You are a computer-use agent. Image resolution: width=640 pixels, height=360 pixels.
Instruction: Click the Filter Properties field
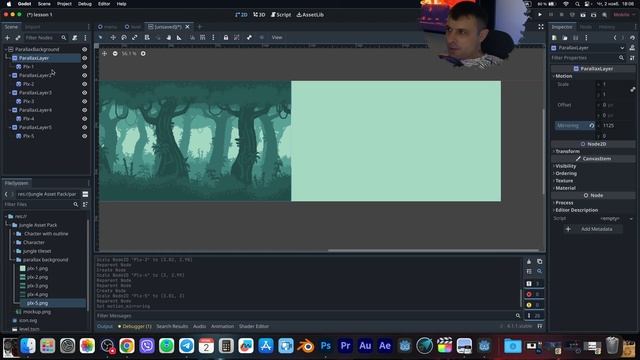(588, 58)
